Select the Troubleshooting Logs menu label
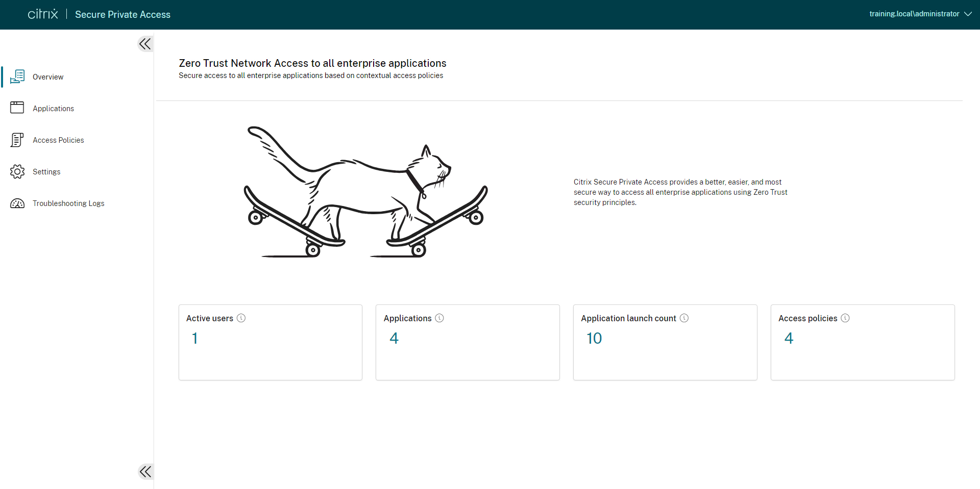This screenshot has width=980, height=489. 68,203
